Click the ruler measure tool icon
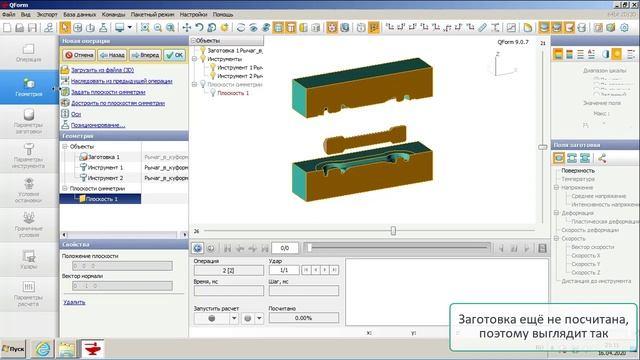 [x=482, y=28]
